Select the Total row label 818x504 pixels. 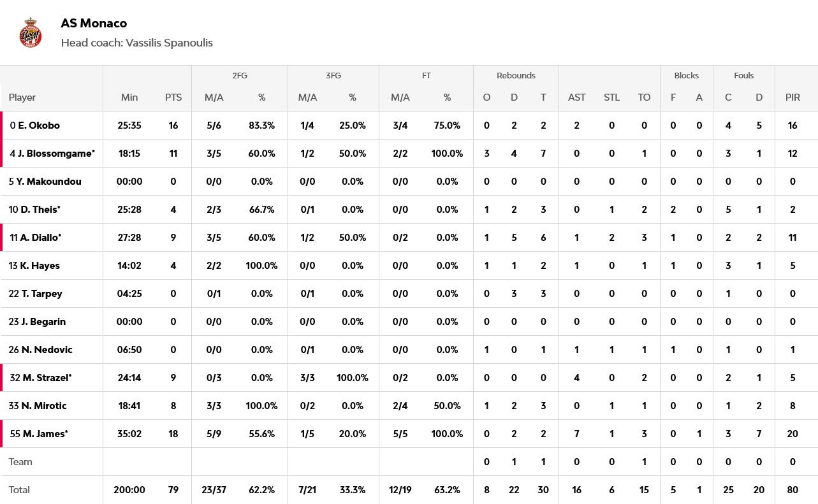tap(19, 490)
